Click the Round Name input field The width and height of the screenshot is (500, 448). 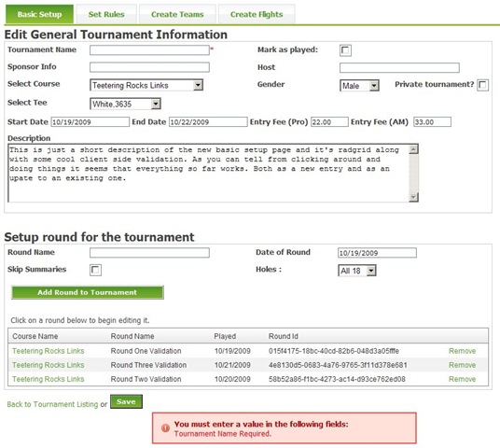click(149, 253)
